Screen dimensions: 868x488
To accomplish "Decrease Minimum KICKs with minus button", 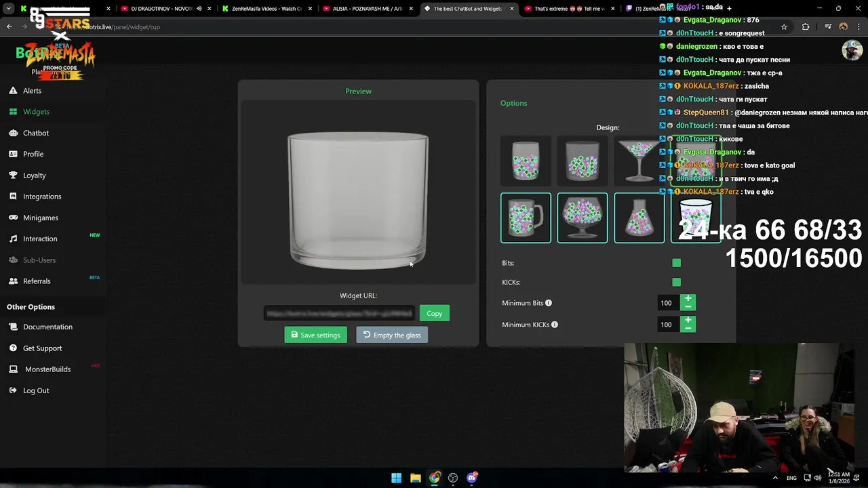I will [688, 329].
